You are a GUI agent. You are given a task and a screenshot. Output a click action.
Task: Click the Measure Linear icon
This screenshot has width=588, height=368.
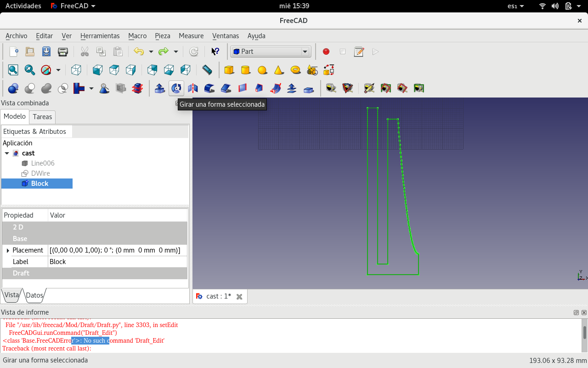tap(331, 88)
